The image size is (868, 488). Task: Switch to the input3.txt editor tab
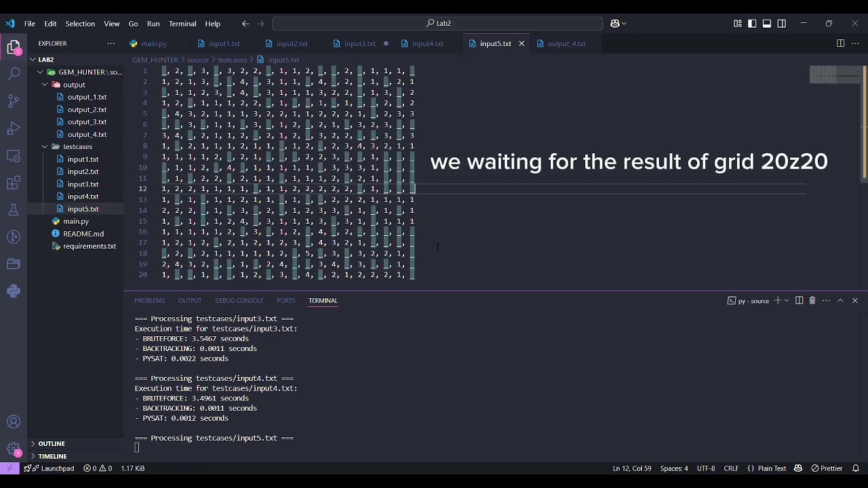point(360,43)
